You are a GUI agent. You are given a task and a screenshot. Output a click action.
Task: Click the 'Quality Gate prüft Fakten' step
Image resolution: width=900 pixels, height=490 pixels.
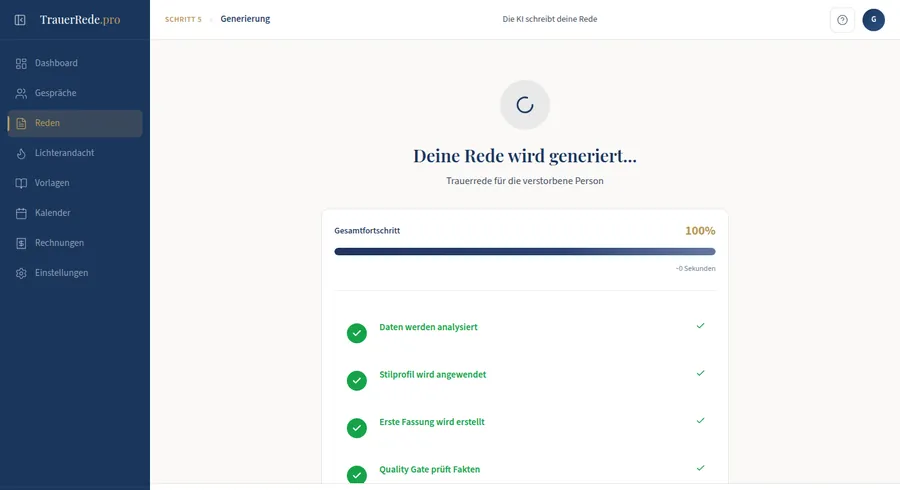point(429,469)
